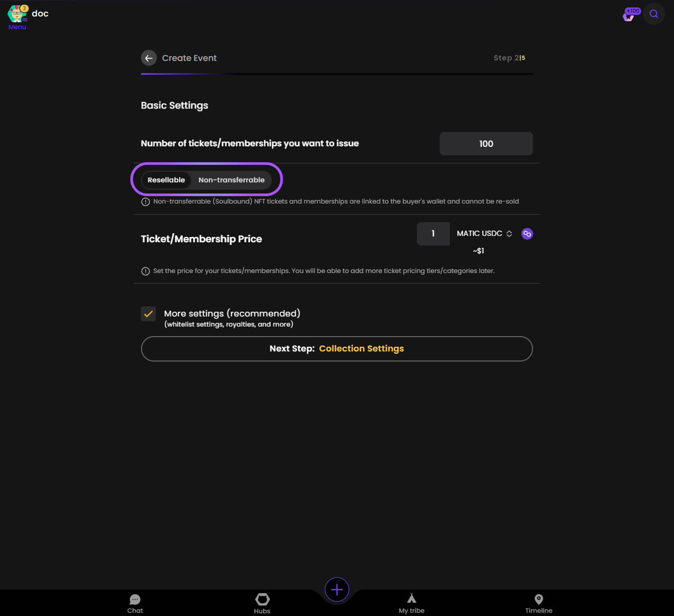Uncheck More settings (recommended) checkbox
Viewport: 674px width, 616px height.
[x=148, y=314]
